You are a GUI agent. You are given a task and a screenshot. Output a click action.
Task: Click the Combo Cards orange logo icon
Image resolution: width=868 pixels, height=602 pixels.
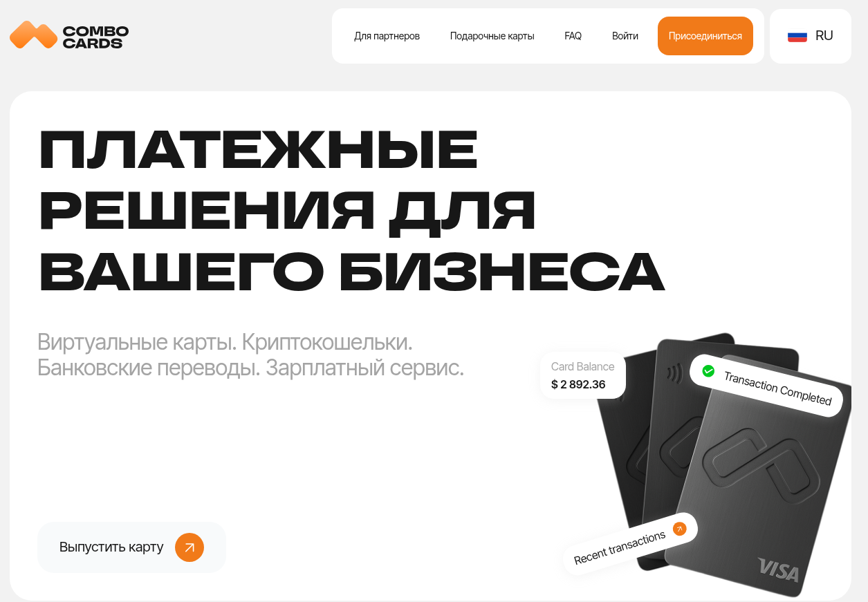pyautogui.click(x=33, y=35)
